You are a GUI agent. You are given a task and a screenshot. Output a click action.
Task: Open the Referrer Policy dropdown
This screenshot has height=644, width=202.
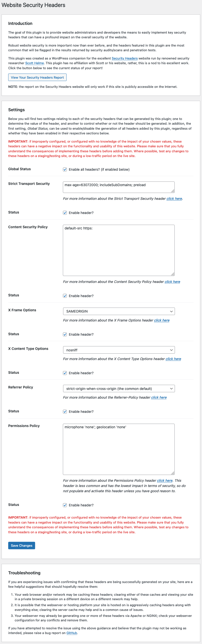tap(119, 388)
